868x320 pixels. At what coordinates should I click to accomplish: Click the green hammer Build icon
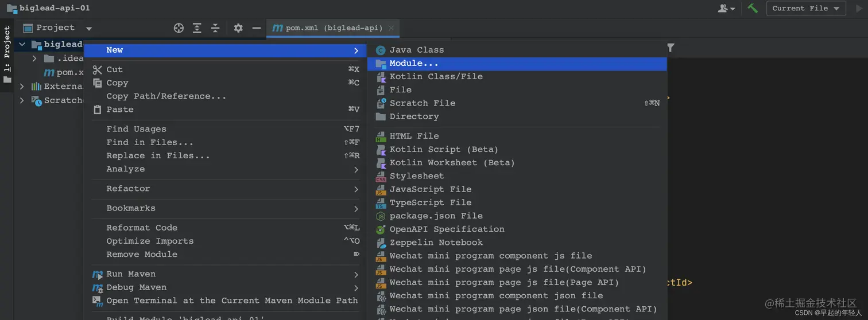pyautogui.click(x=753, y=8)
